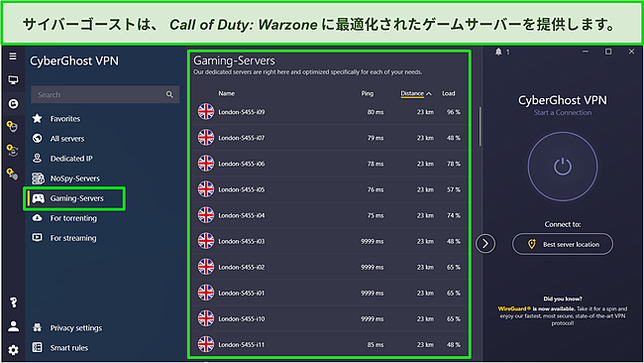Viewport: 644px width, 363px height.
Task: Toggle the VPN power button
Action: pyautogui.click(x=563, y=167)
